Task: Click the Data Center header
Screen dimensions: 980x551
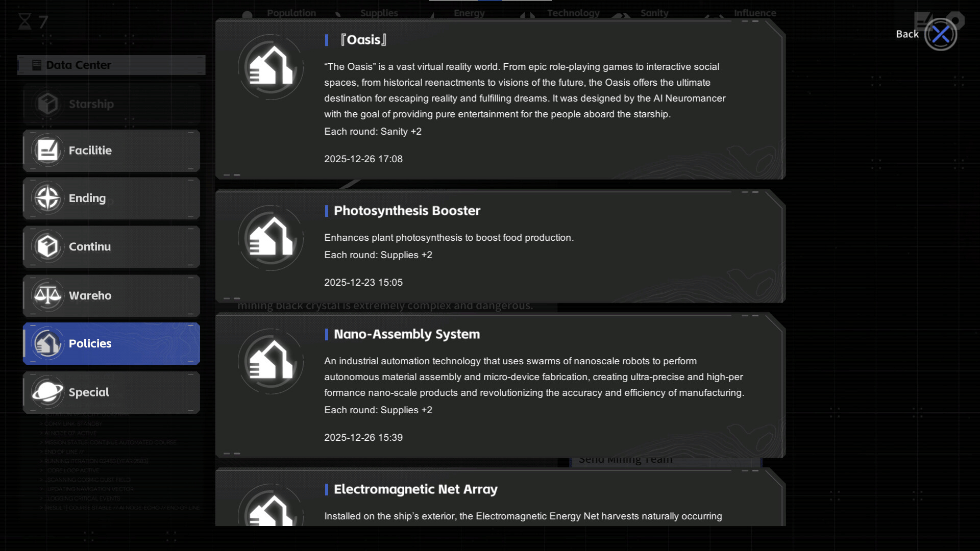Action: pos(111,65)
